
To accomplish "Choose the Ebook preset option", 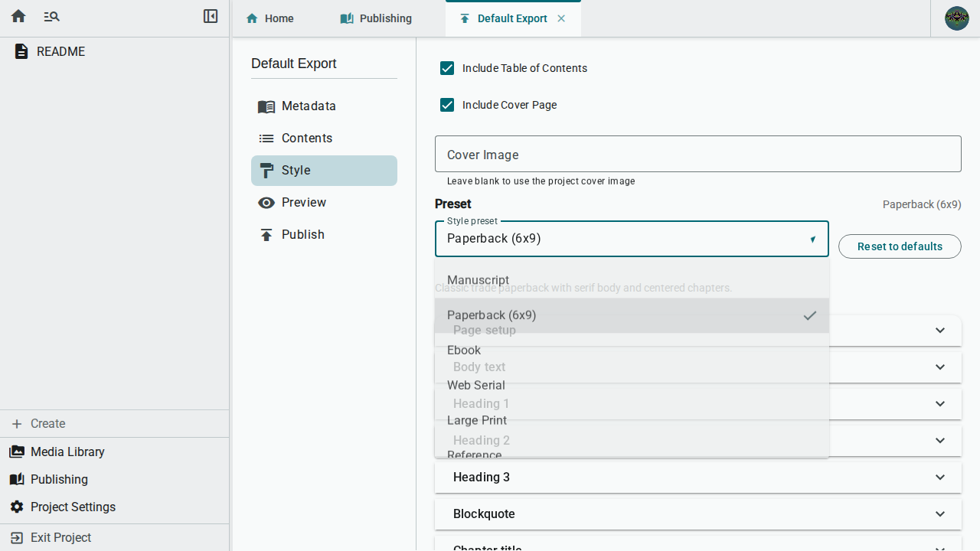I will [632, 350].
